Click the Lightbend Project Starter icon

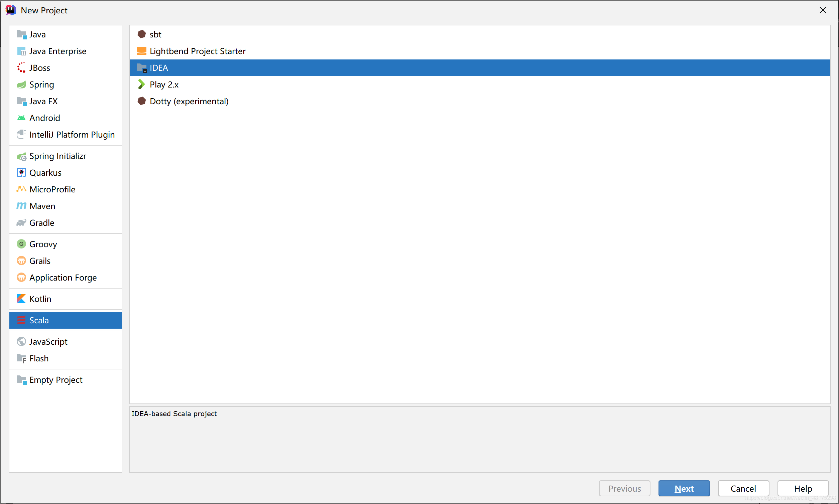click(142, 51)
